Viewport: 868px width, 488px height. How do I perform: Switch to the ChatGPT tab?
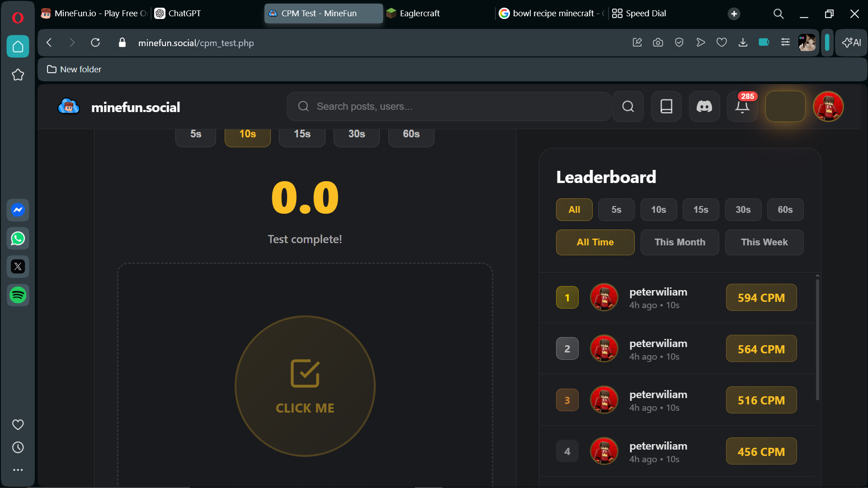[x=184, y=14]
